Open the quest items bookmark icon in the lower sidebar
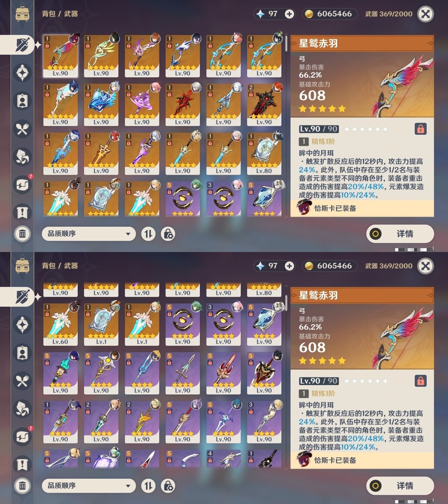Viewport: 448px width, 504px height. (22, 464)
